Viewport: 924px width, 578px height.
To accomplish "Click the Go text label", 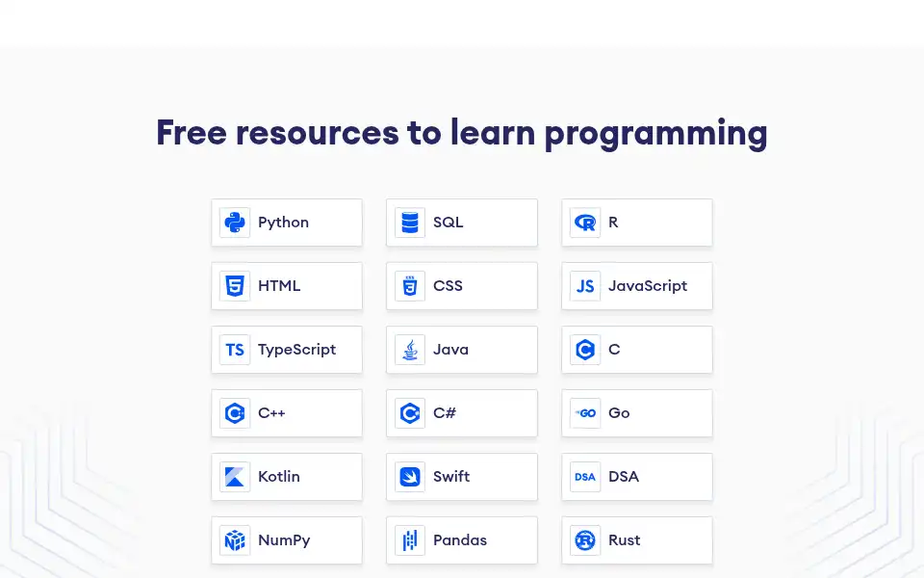I will pyautogui.click(x=619, y=413).
